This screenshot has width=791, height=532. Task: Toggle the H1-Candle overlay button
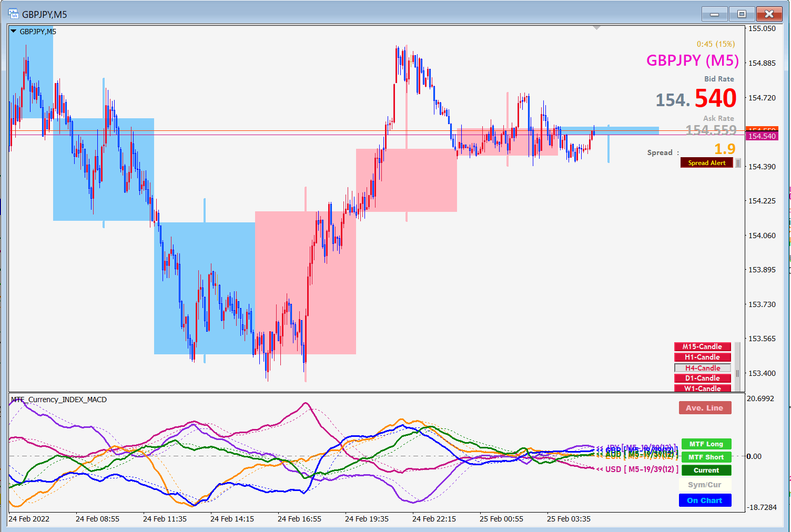pos(702,357)
